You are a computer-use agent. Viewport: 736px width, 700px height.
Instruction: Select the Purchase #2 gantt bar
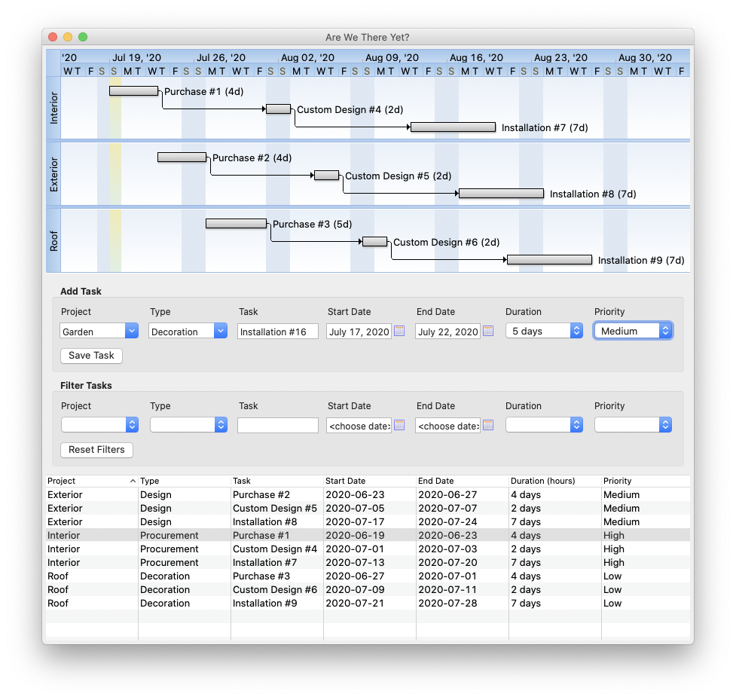(182, 157)
